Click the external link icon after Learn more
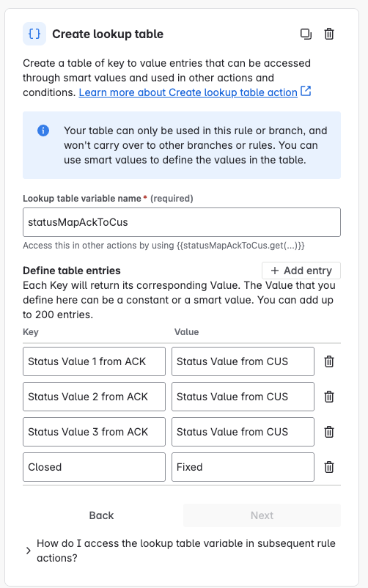The height and width of the screenshot is (588, 368). [306, 91]
